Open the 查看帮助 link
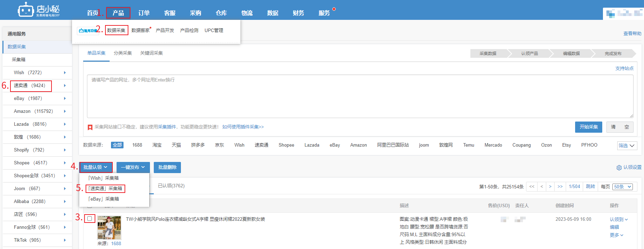Viewport: 644px width, 249px height. click(633, 33)
